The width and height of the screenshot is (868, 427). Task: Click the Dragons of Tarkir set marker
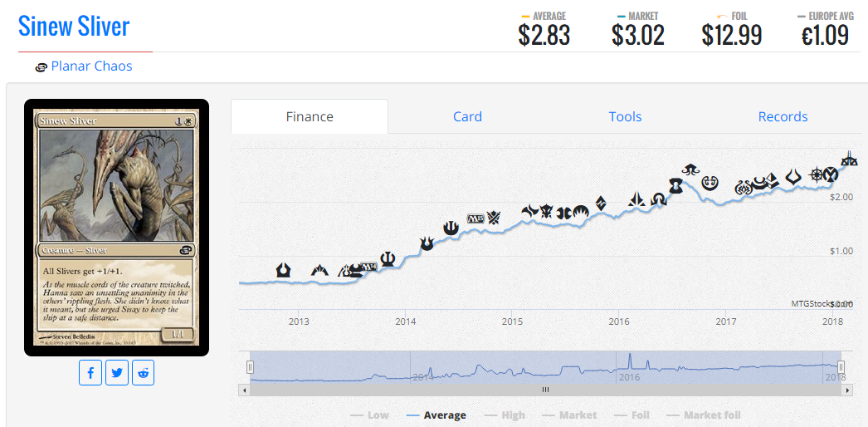point(547,211)
